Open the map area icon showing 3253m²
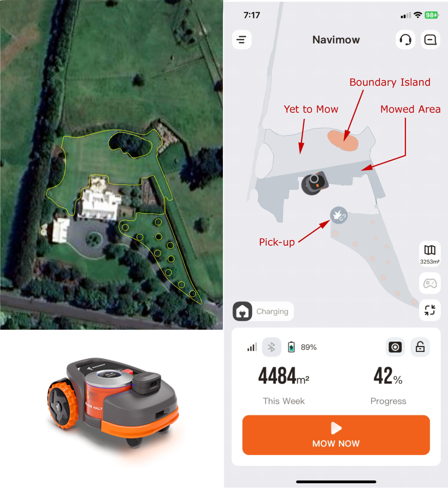 pyautogui.click(x=430, y=254)
